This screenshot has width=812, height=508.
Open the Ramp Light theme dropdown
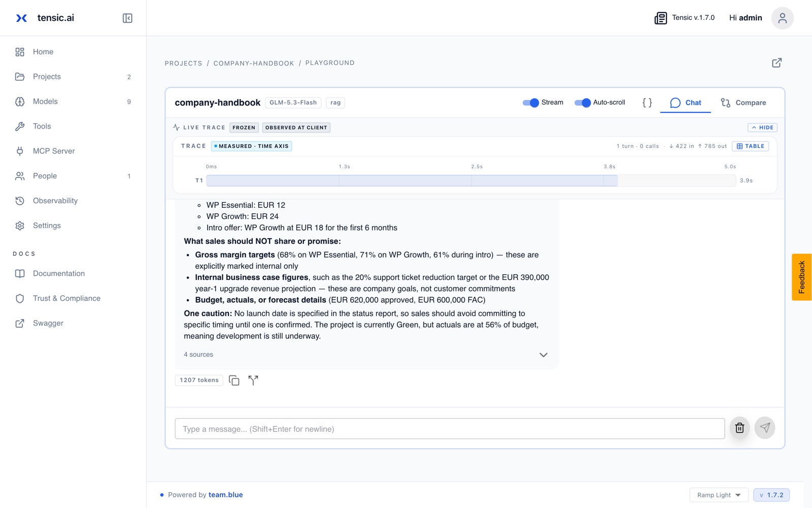tap(719, 495)
